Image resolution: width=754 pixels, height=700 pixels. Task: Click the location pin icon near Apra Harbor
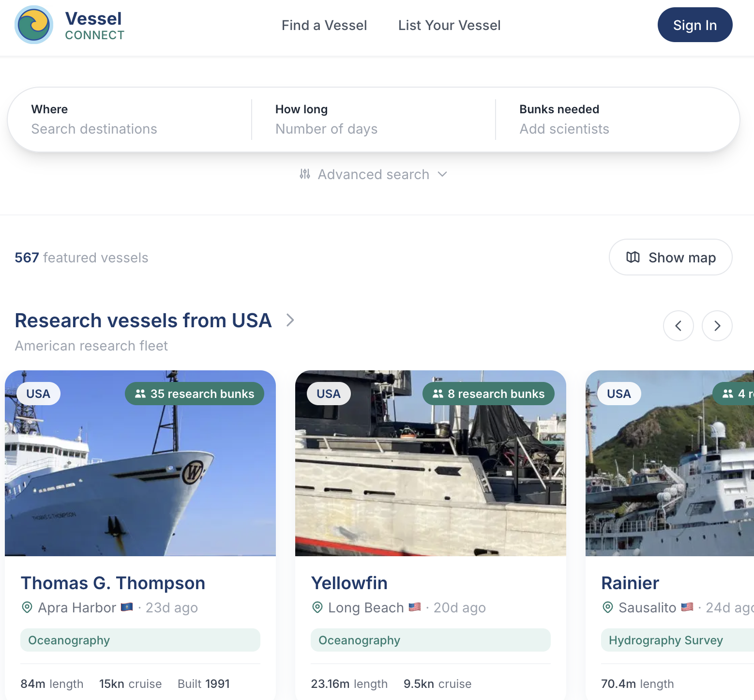coord(27,608)
